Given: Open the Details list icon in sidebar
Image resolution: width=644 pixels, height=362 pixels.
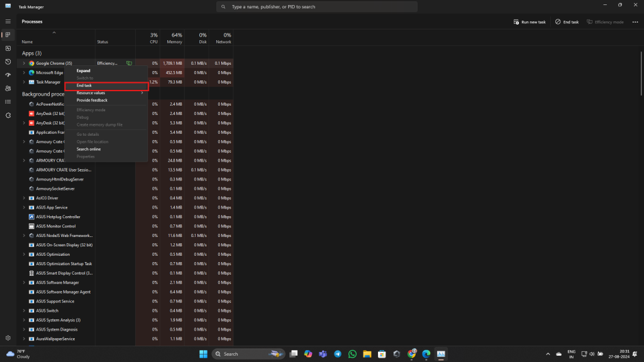Looking at the screenshot, I should [x=8, y=102].
